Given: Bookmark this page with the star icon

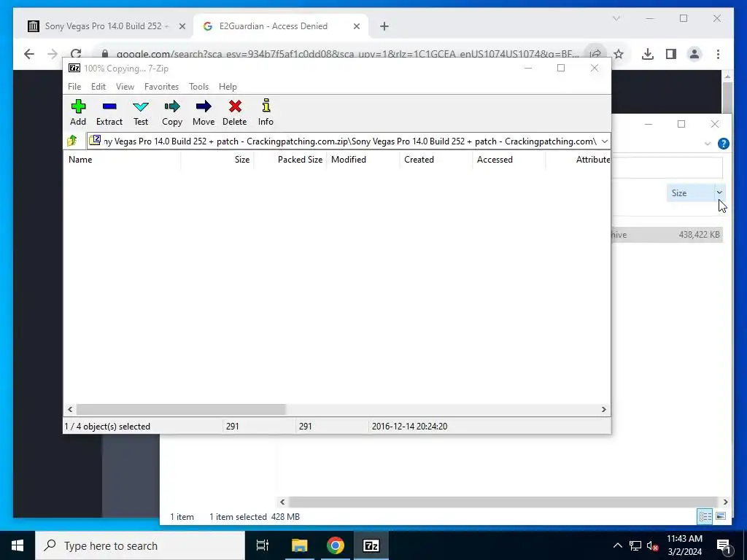Looking at the screenshot, I should click(619, 54).
